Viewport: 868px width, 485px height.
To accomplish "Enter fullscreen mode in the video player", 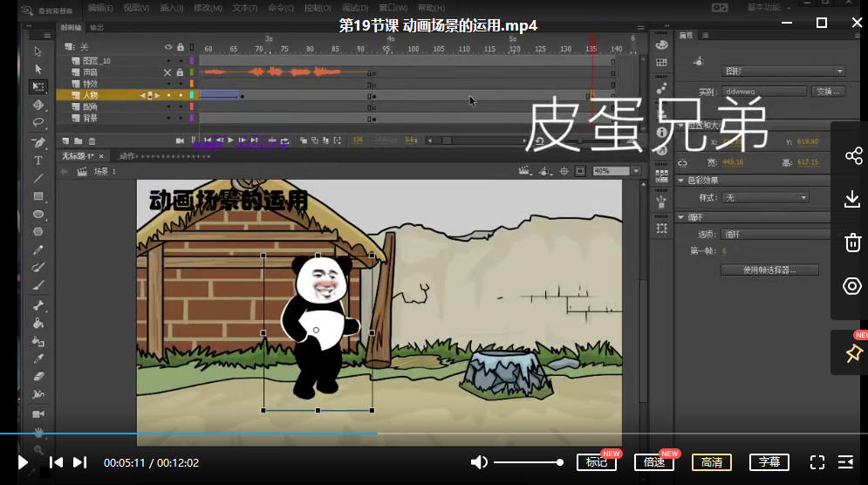I will point(817,462).
